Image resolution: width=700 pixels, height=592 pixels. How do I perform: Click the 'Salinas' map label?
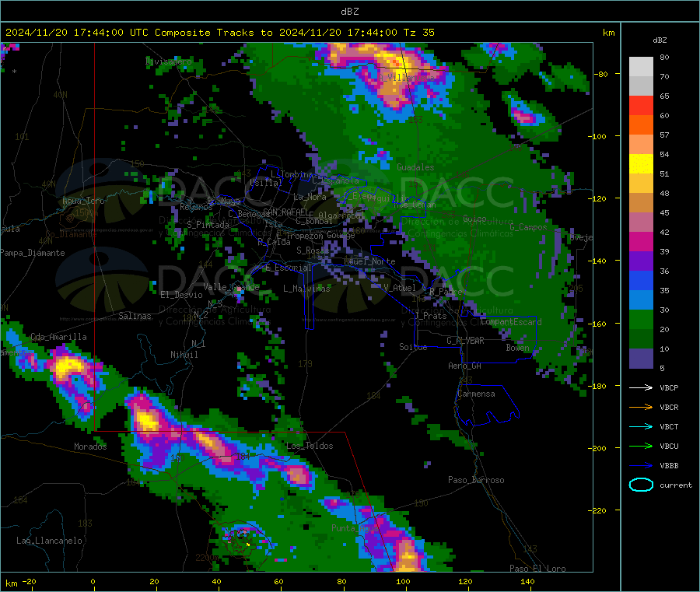tap(135, 316)
